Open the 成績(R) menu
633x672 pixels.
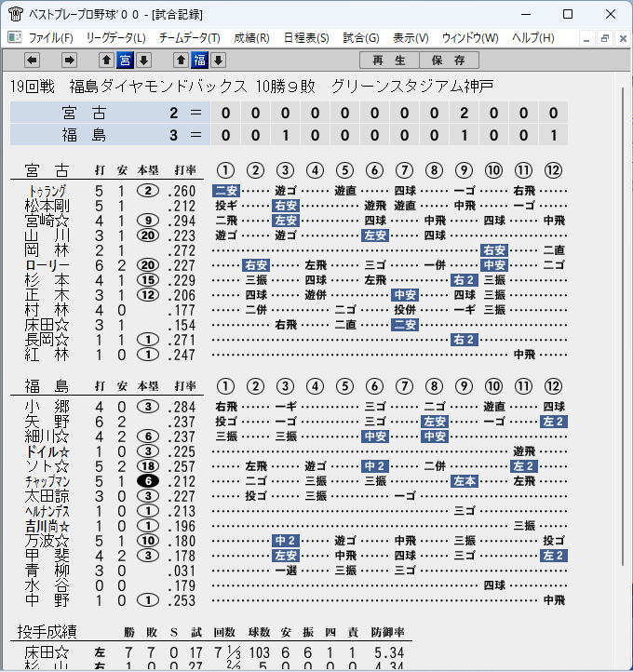tap(251, 38)
